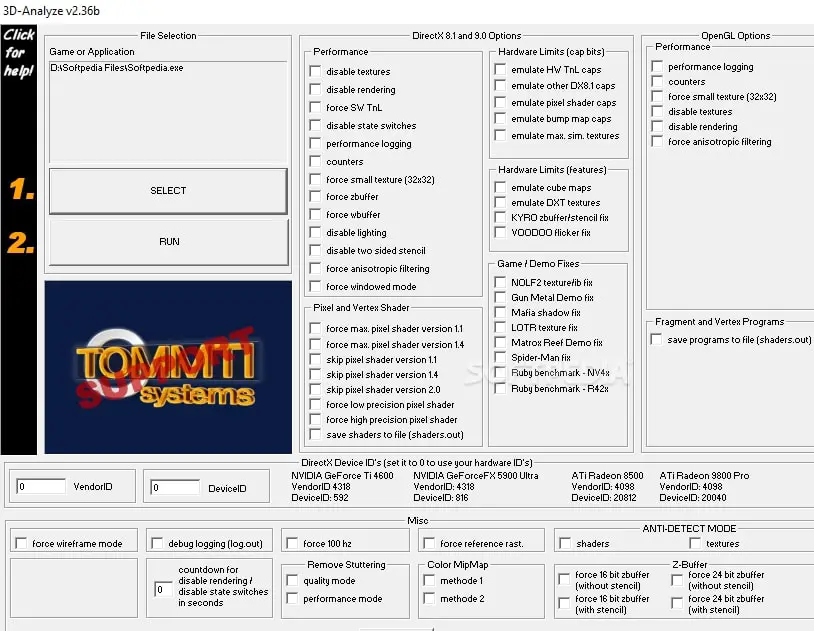Toggle force wireframe mode

pyautogui.click(x=21, y=544)
